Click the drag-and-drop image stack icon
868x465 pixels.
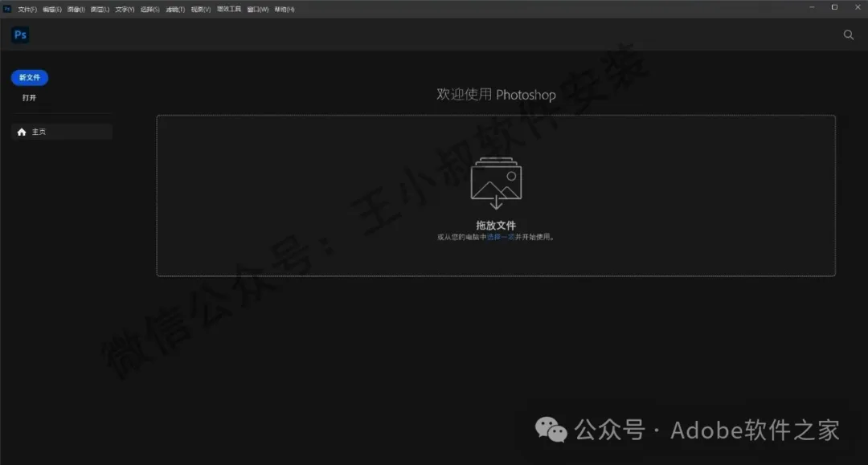click(496, 183)
